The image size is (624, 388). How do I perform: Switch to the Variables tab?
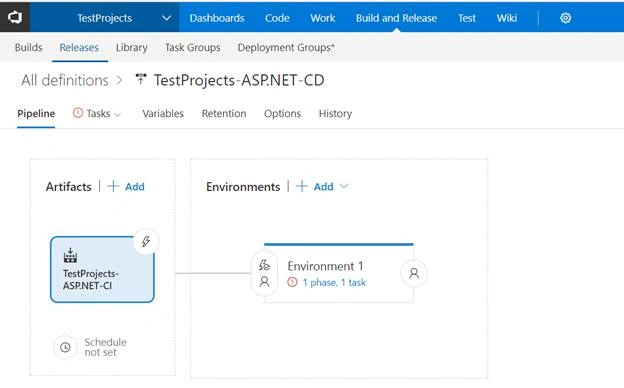click(x=163, y=113)
